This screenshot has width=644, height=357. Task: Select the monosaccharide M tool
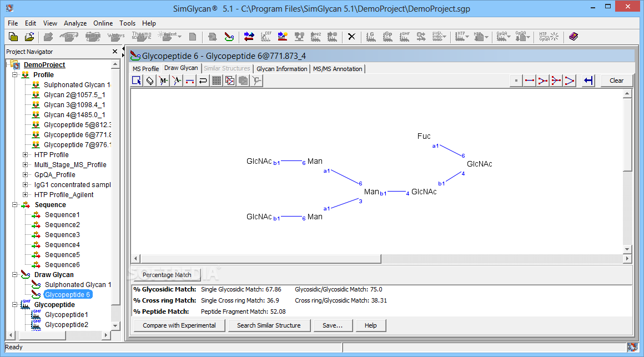pyautogui.click(x=163, y=81)
